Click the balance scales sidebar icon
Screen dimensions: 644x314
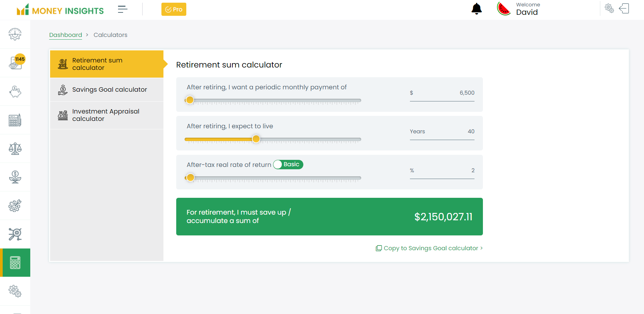(x=15, y=148)
